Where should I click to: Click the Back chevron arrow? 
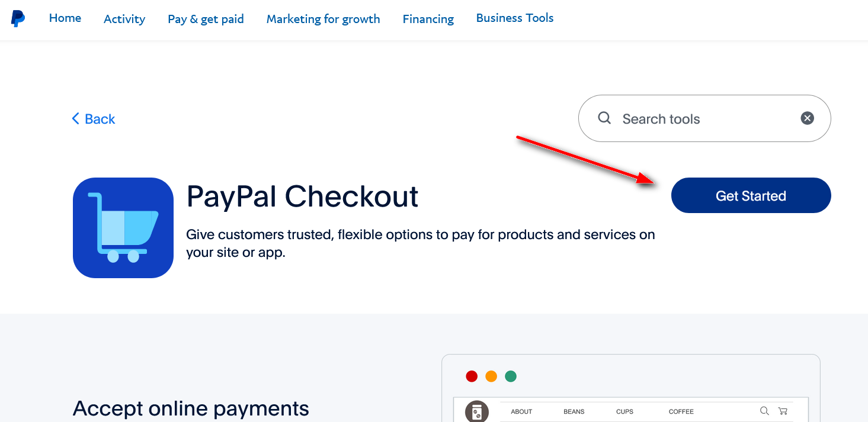(x=75, y=119)
